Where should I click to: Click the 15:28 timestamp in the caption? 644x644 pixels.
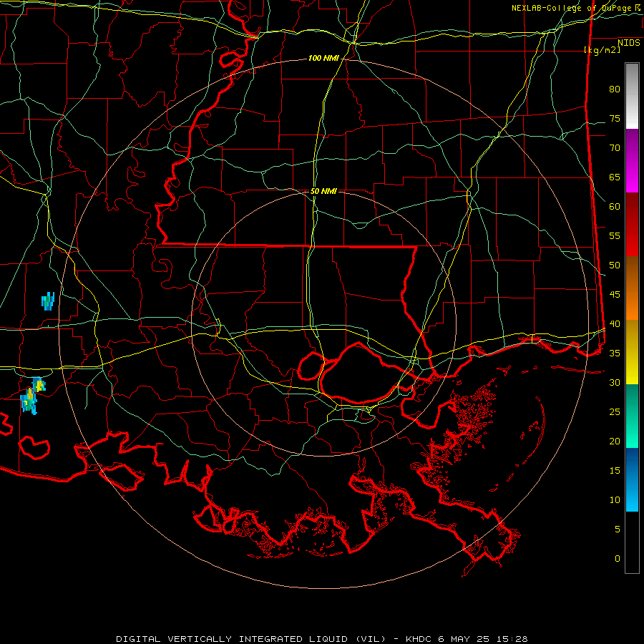[512, 639]
